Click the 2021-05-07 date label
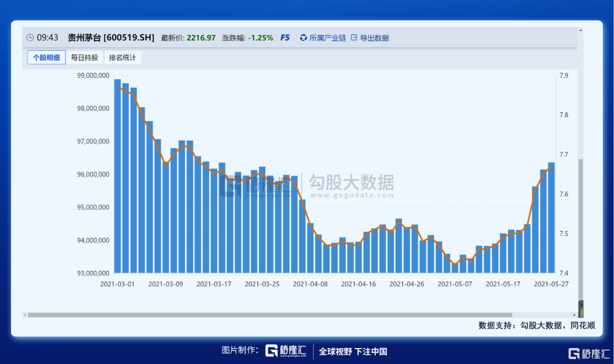Viewport: 614px width, 364px height. coord(455,284)
